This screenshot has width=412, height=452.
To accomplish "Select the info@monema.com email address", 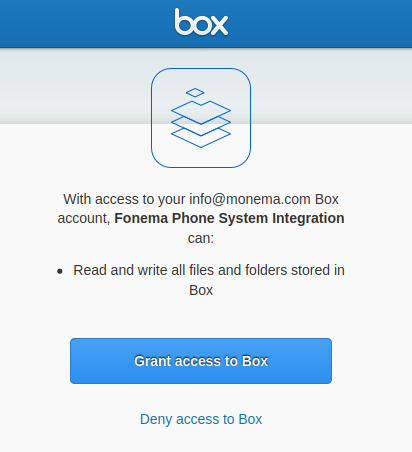I will 250,199.
